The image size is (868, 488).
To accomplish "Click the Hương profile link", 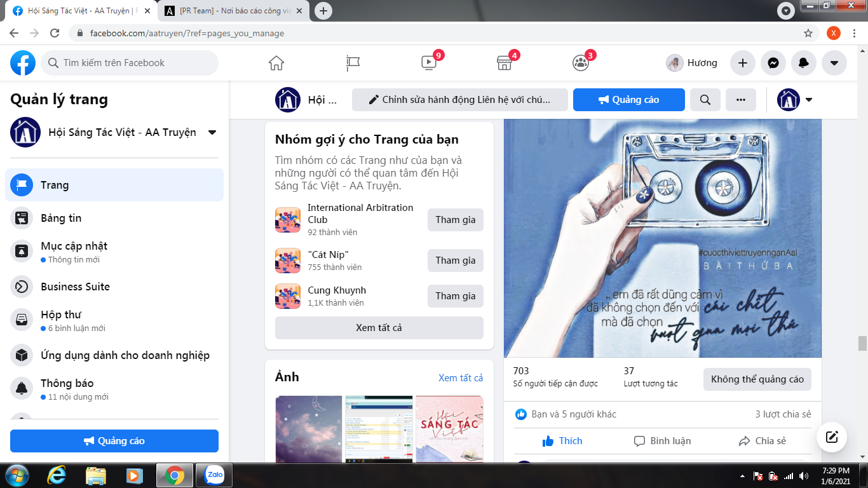I will pyautogui.click(x=692, y=63).
